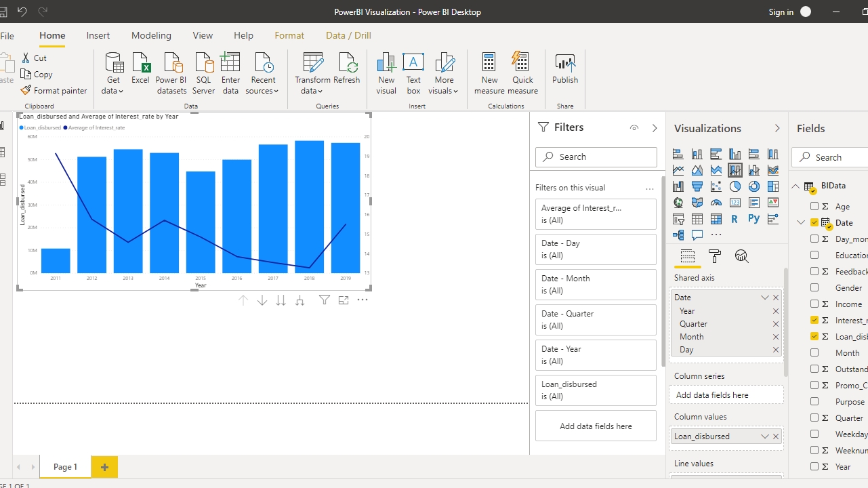This screenshot has height=488, width=868.
Task: Uncheck the Interest_rate field
Action: tap(814, 320)
